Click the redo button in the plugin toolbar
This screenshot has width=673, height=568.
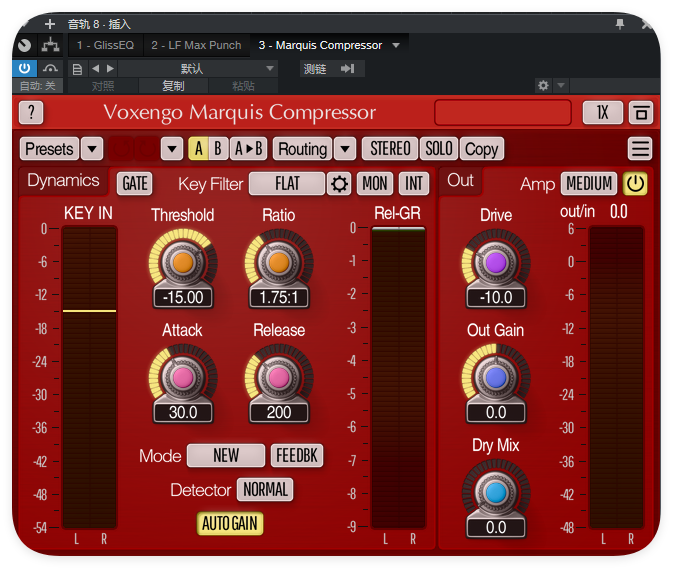click(146, 149)
